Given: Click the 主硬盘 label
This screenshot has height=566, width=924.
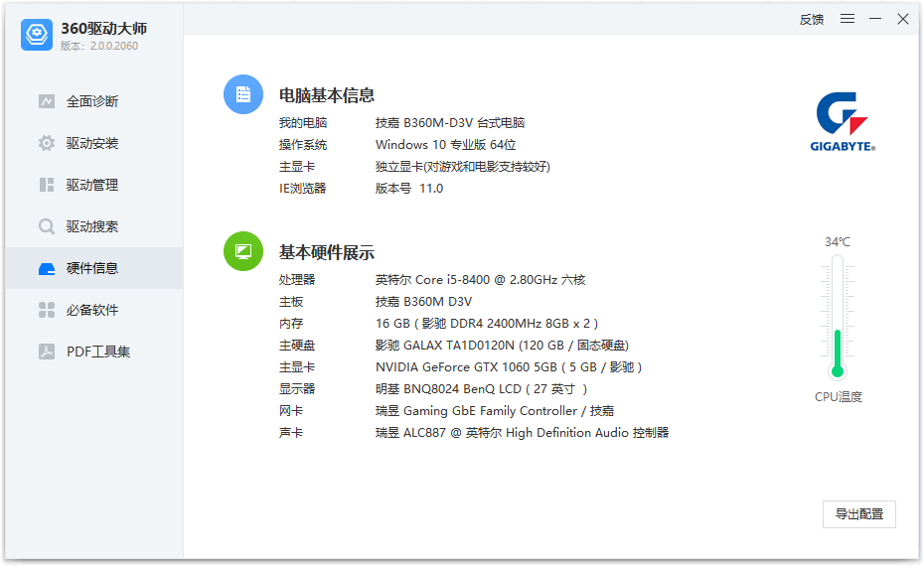Looking at the screenshot, I should coord(297,346).
